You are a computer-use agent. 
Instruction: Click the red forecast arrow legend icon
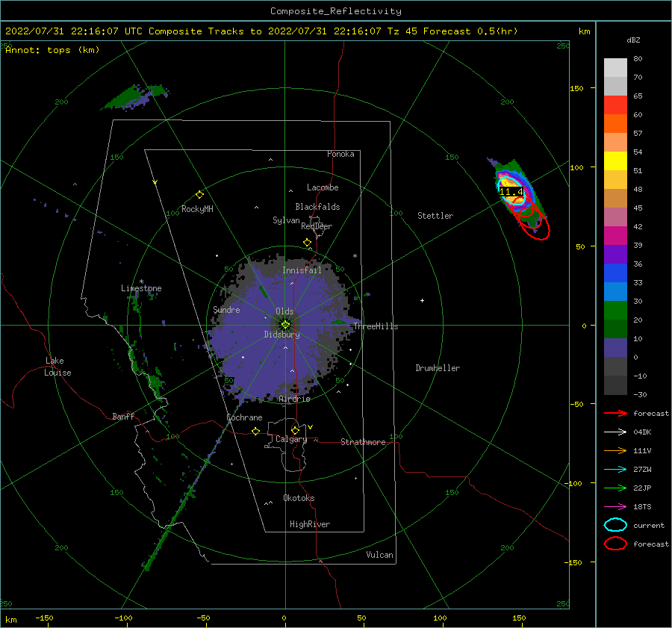[615, 413]
